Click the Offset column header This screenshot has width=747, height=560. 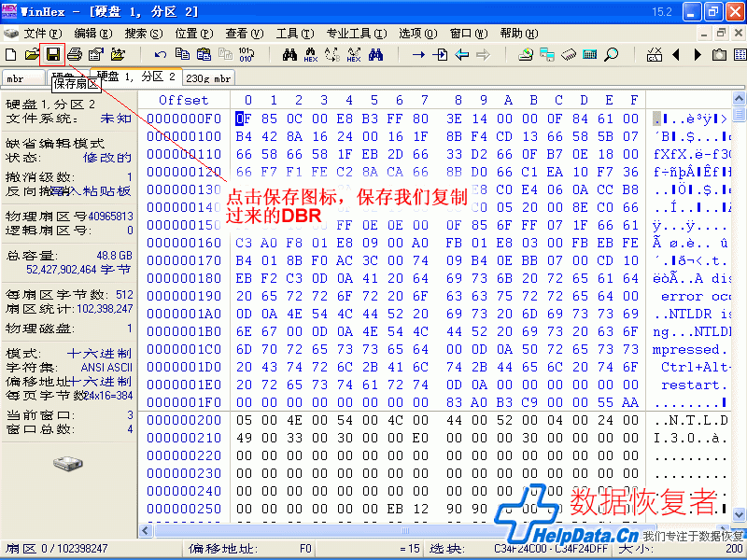(x=184, y=101)
